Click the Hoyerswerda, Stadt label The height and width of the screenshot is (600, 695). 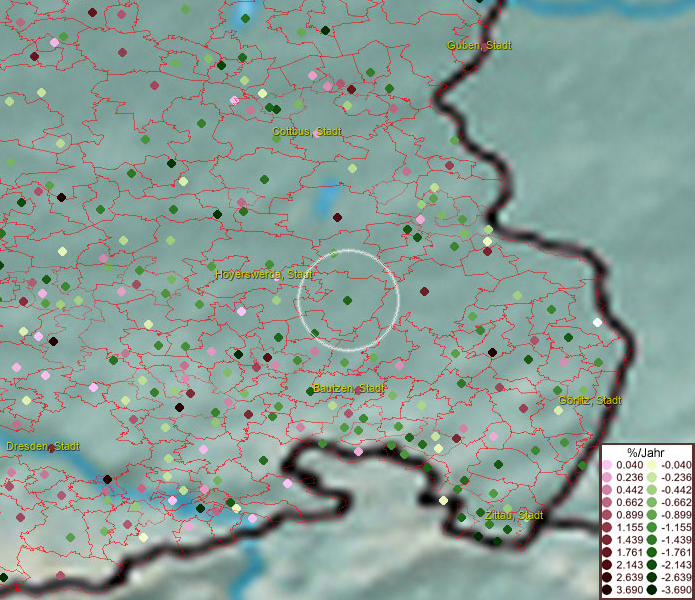(x=264, y=274)
